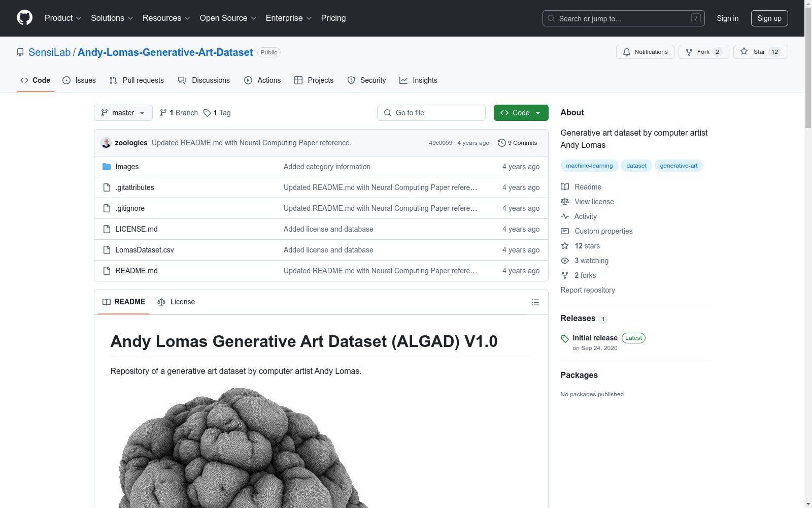Expand the Open Source menu
812x508 pixels.
[x=228, y=18]
